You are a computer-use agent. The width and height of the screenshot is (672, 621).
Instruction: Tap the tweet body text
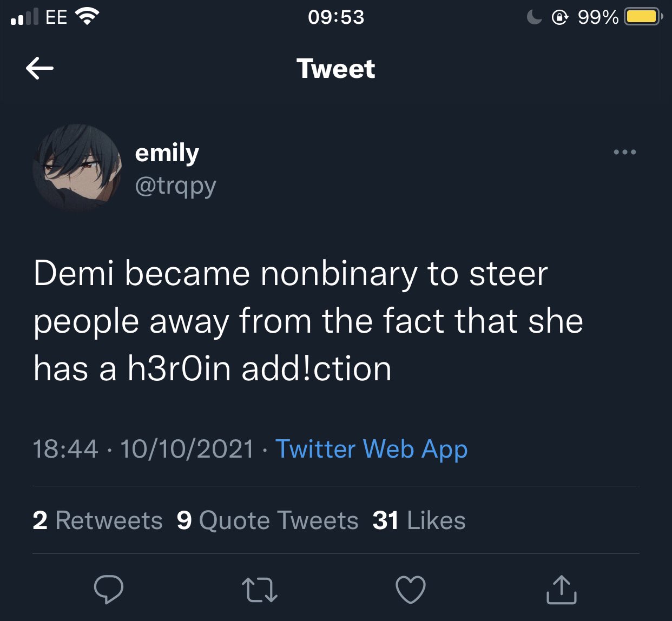(308, 321)
